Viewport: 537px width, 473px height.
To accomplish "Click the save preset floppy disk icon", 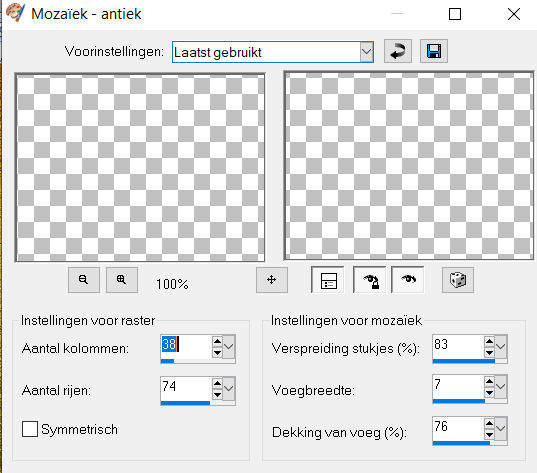I will [434, 51].
